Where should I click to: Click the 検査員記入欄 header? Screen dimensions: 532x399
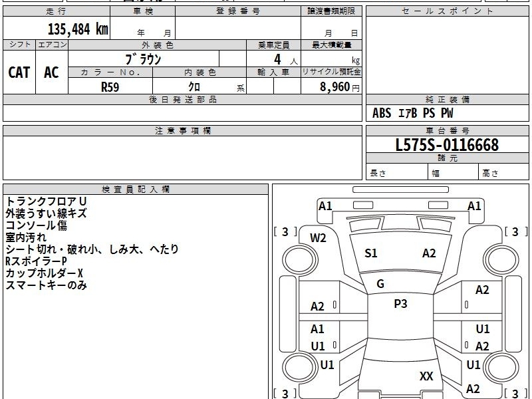coord(136,190)
